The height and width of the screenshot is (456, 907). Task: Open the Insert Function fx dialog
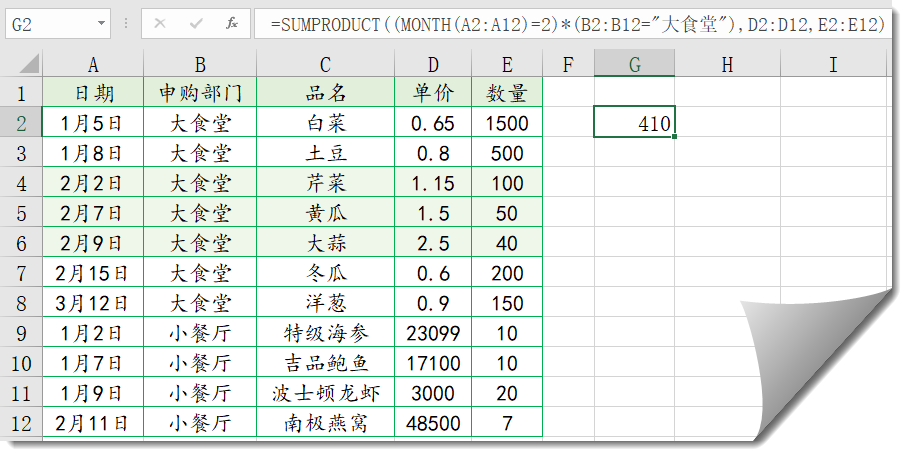pos(232,24)
